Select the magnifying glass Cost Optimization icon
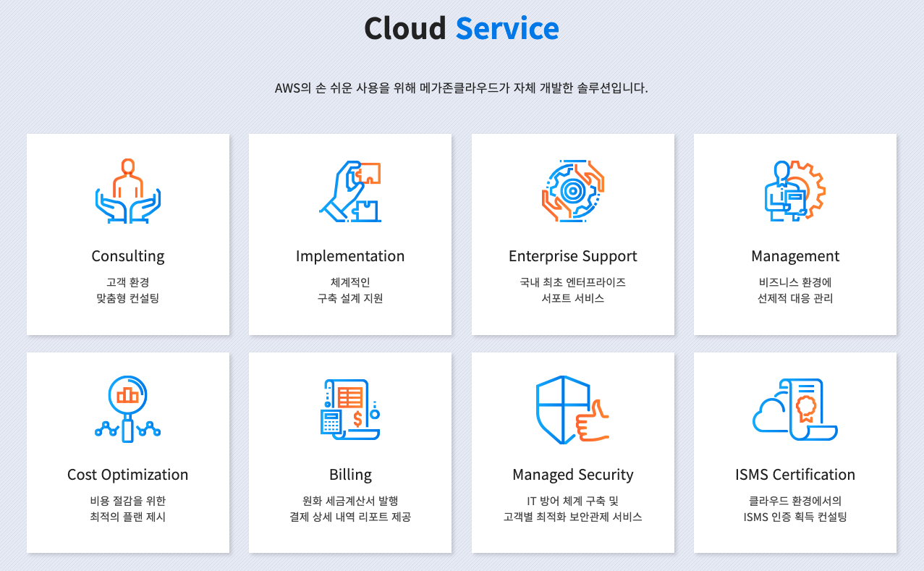This screenshot has height=571, width=924. (x=127, y=407)
